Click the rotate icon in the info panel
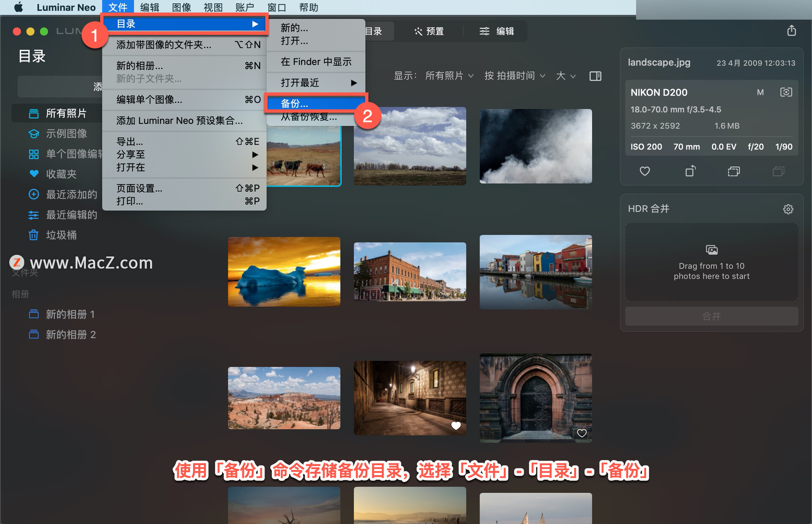 (690, 171)
